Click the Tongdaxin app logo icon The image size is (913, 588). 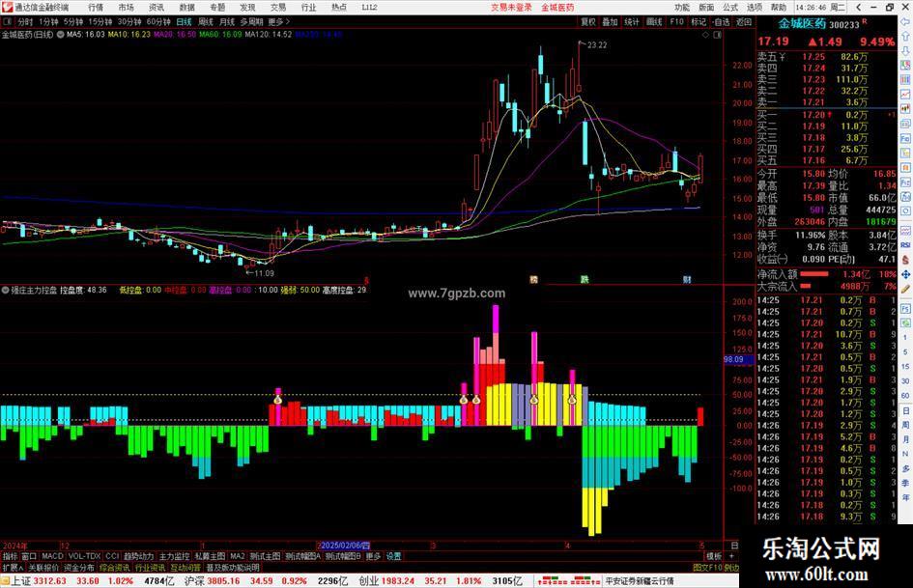click(7, 7)
